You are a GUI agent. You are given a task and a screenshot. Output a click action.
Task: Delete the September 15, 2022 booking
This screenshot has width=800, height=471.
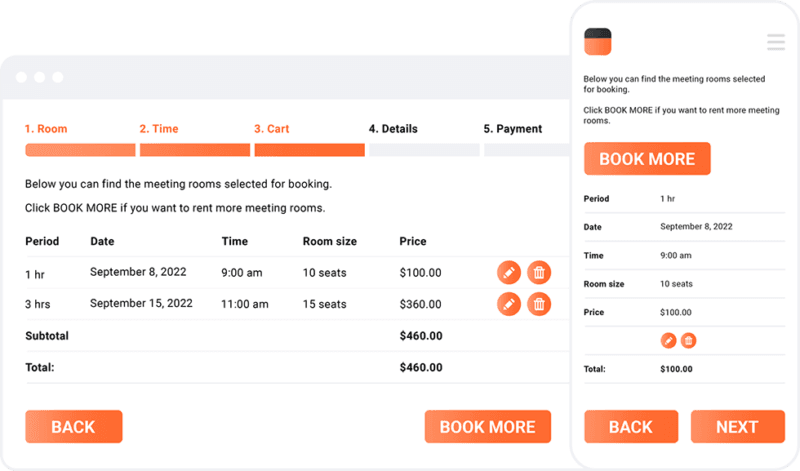(x=539, y=304)
